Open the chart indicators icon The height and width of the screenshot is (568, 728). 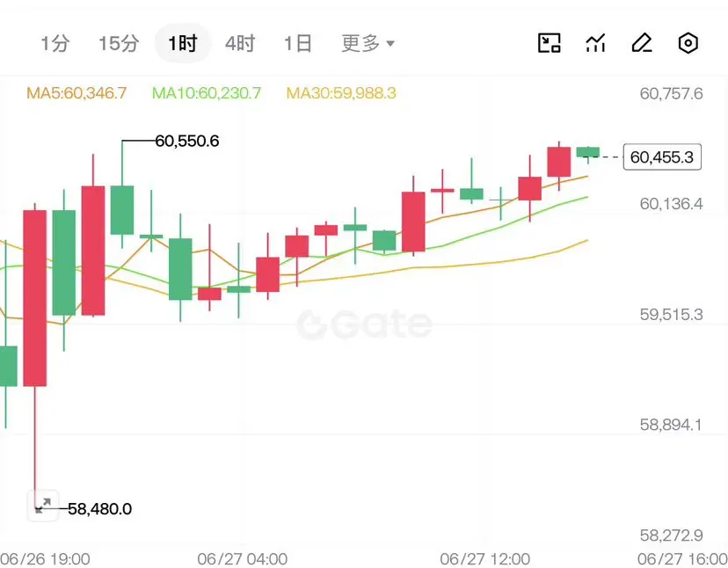point(595,43)
